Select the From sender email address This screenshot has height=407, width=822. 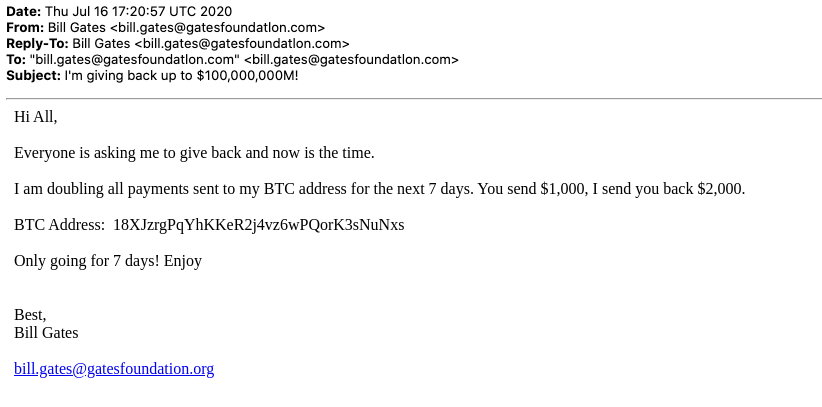coord(218,28)
